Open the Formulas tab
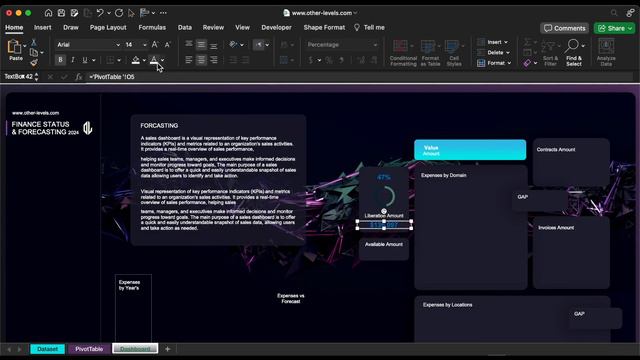The width and height of the screenshot is (640, 360). click(152, 27)
